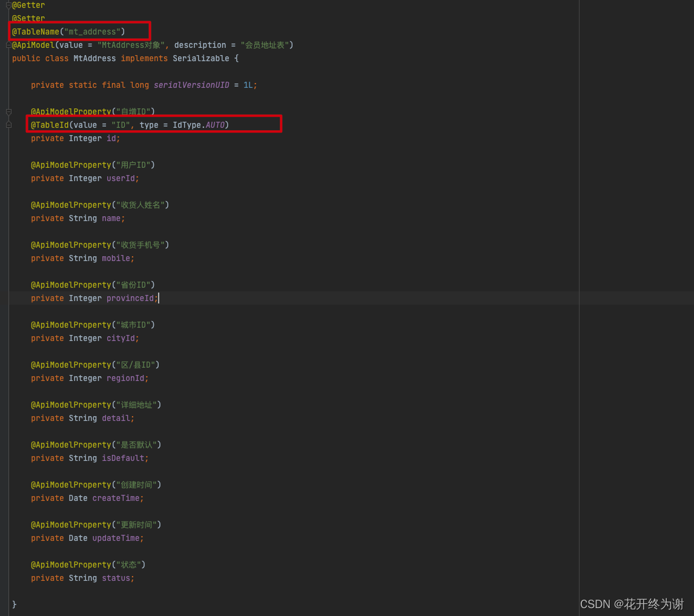Screen dimensions: 694x616
Task: Click the @TableName annotation text
Action: [35, 32]
